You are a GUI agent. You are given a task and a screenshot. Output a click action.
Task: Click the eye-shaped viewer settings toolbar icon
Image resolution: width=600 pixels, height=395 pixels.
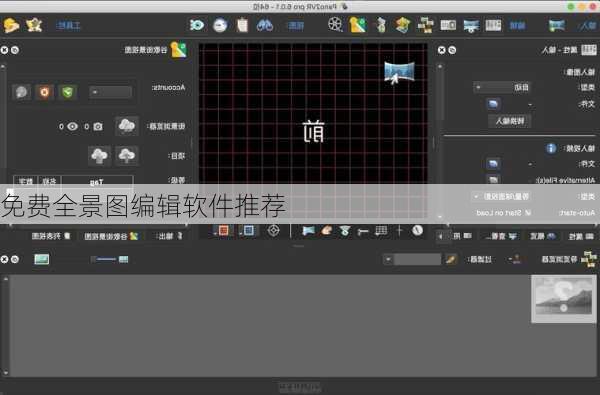[x=197, y=25]
